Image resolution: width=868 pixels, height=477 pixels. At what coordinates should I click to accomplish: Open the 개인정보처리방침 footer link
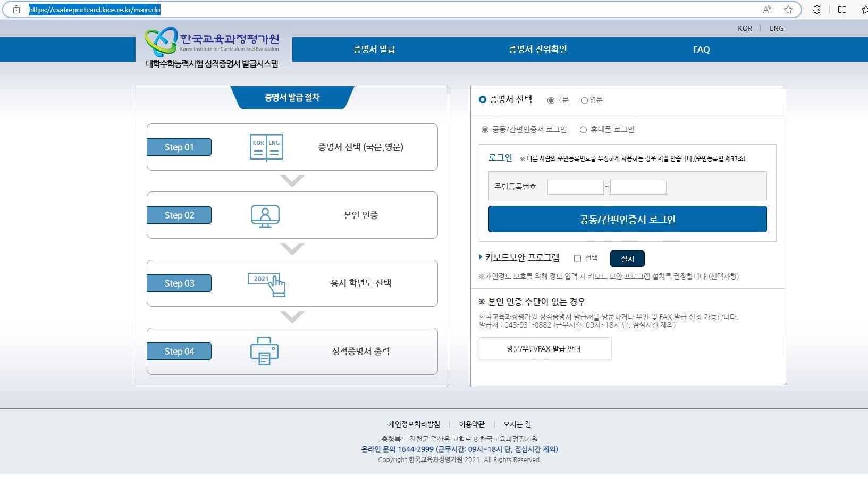point(414,424)
